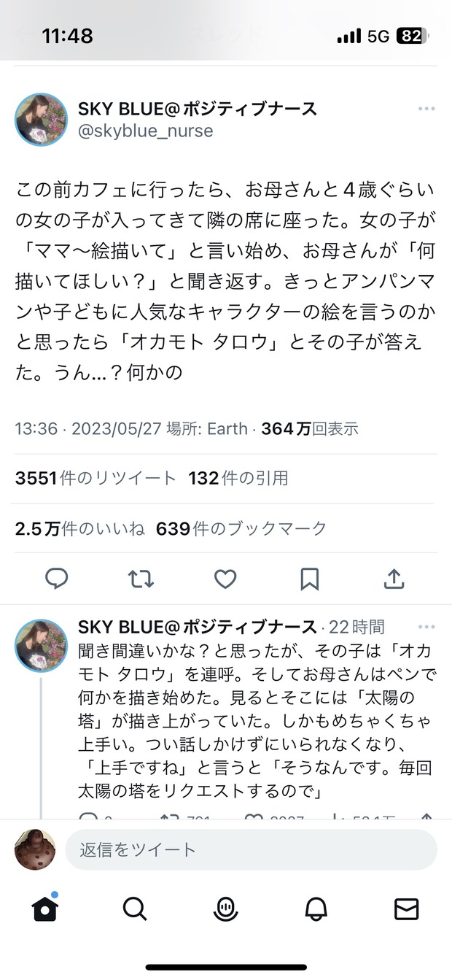The height and width of the screenshot is (980, 452).
Task: View the 132 quote tweets
Action: click(238, 478)
